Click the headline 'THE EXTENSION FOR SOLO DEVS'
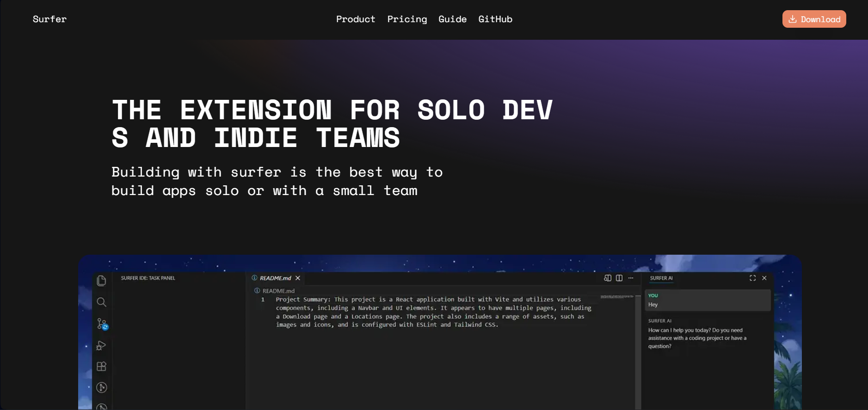 332,123
